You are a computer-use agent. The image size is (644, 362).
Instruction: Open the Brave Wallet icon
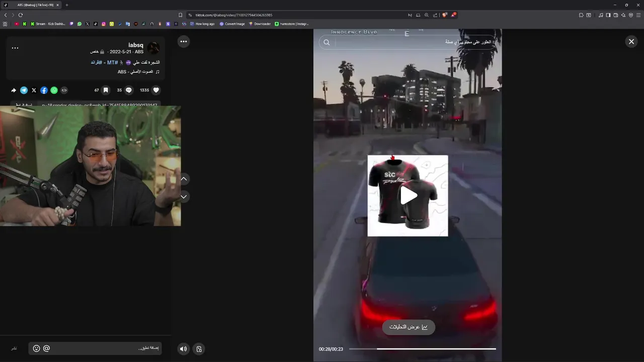[616, 15]
